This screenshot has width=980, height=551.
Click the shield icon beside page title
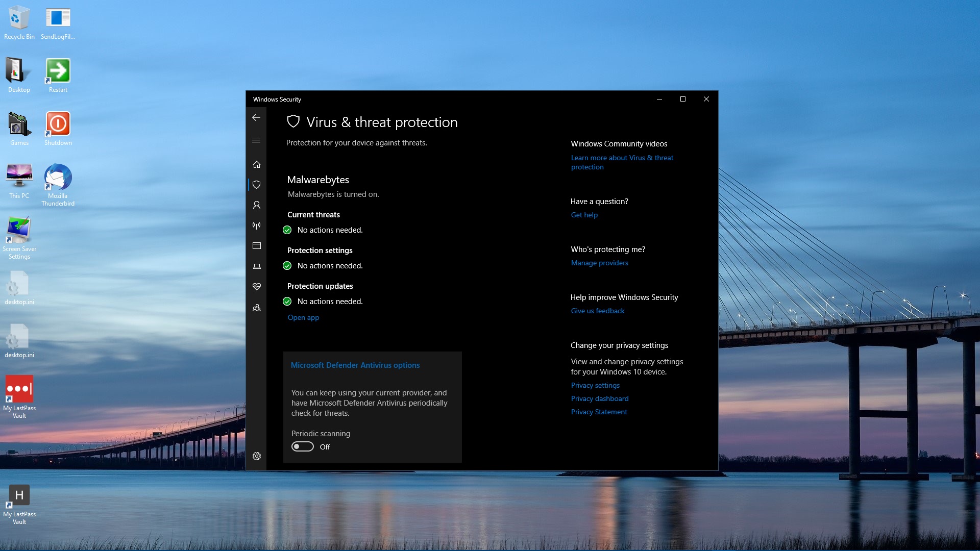293,121
